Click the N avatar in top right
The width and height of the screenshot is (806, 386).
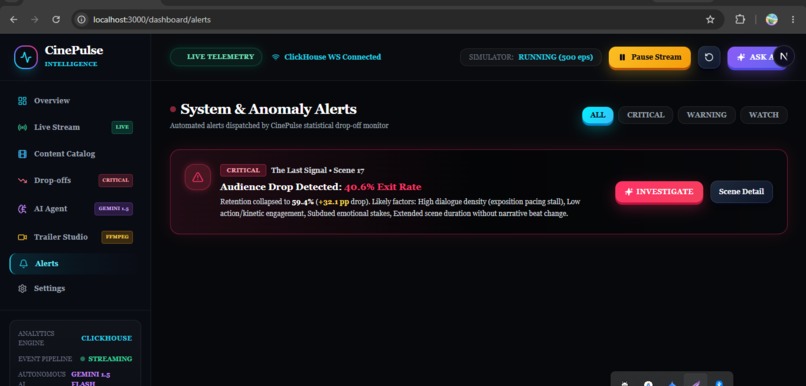click(x=783, y=57)
